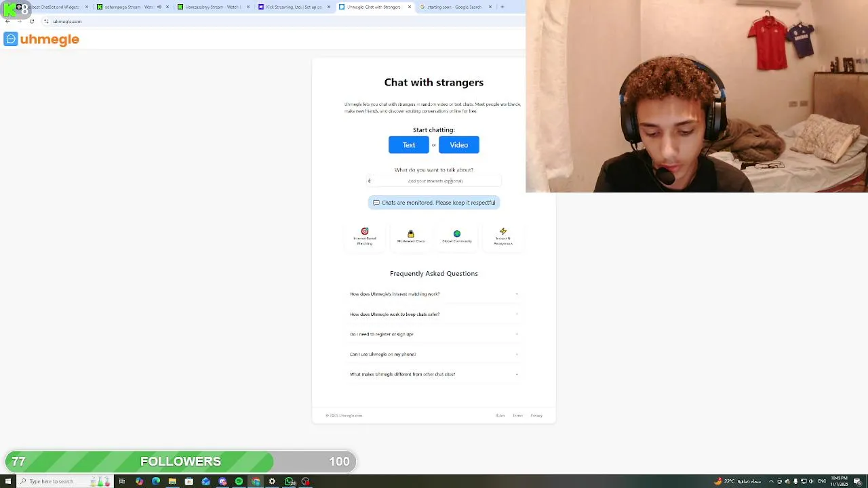Expand the use on my phone FAQ

434,354
